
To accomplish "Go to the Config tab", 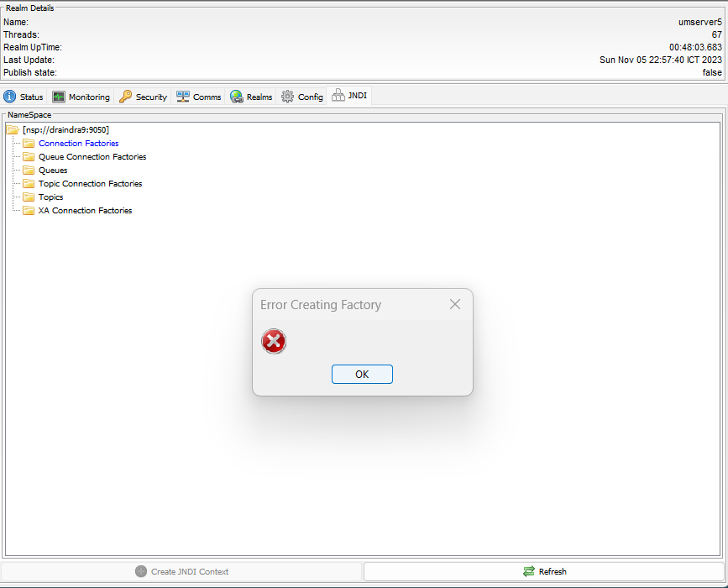I will (302, 97).
